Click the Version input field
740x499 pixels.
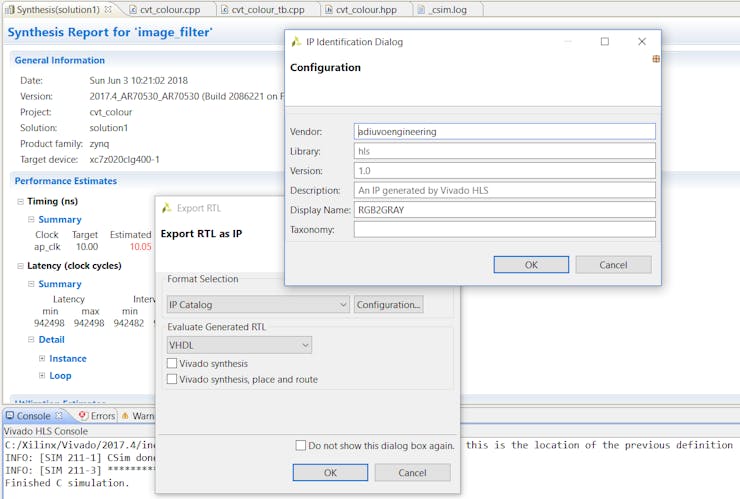[x=505, y=170]
